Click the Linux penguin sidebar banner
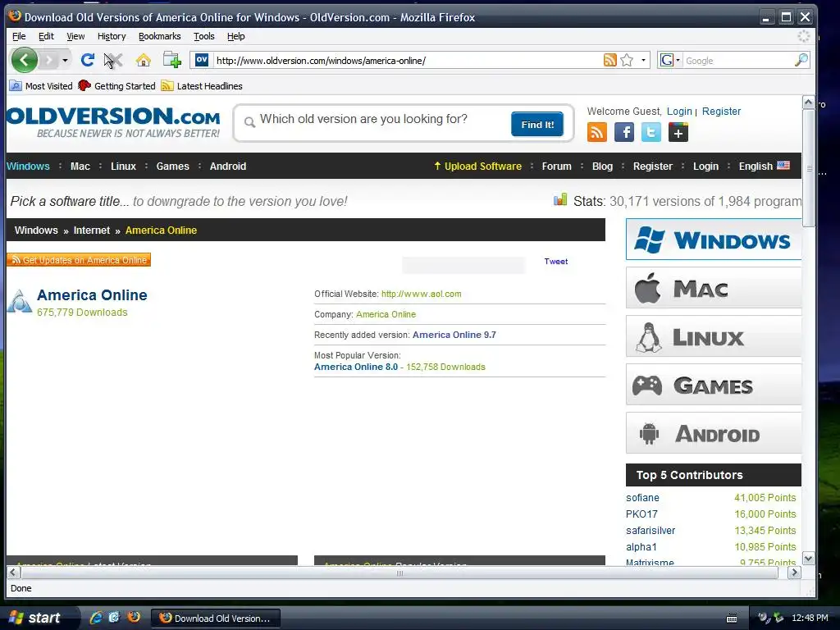The height and width of the screenshot is (630, 840). pyautogui.click(x=714, y=336)
